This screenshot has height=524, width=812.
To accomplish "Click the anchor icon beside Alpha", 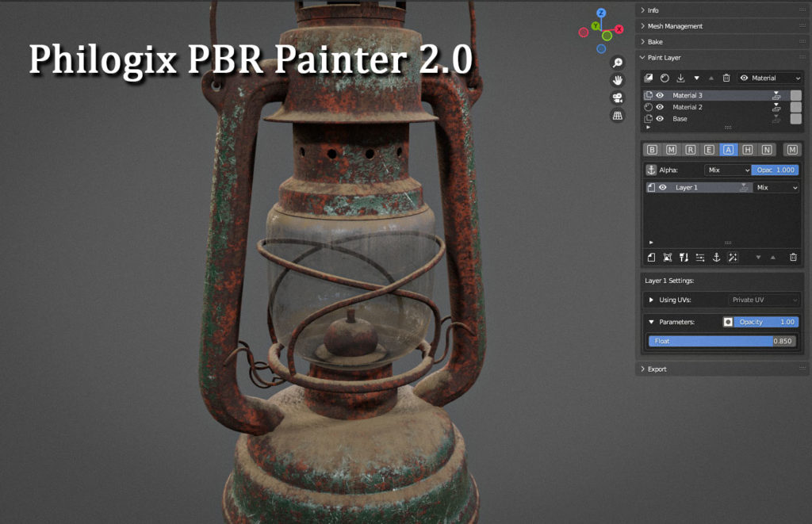I will coord(651,170).
